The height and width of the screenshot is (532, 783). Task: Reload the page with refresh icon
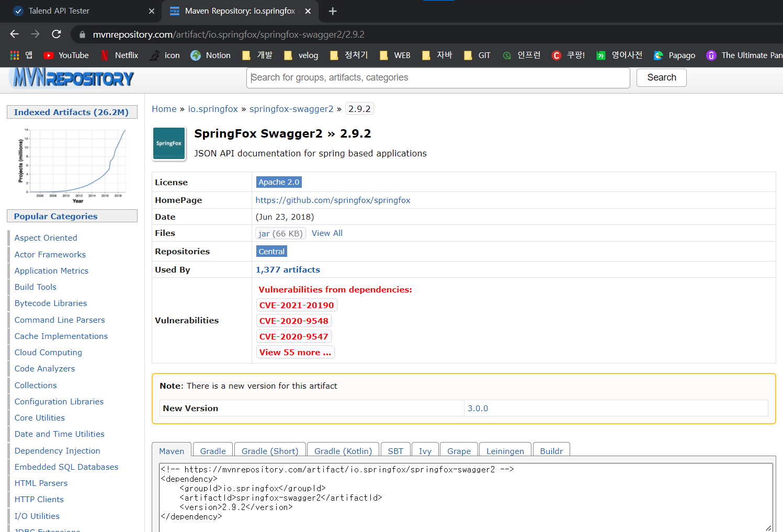point(56,34)
